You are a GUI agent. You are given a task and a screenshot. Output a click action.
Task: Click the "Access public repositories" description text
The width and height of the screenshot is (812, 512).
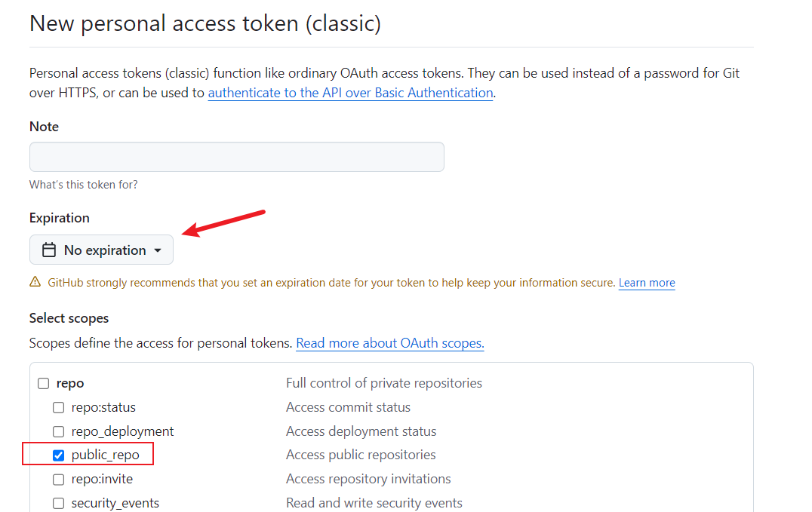[x=361, y=455]
